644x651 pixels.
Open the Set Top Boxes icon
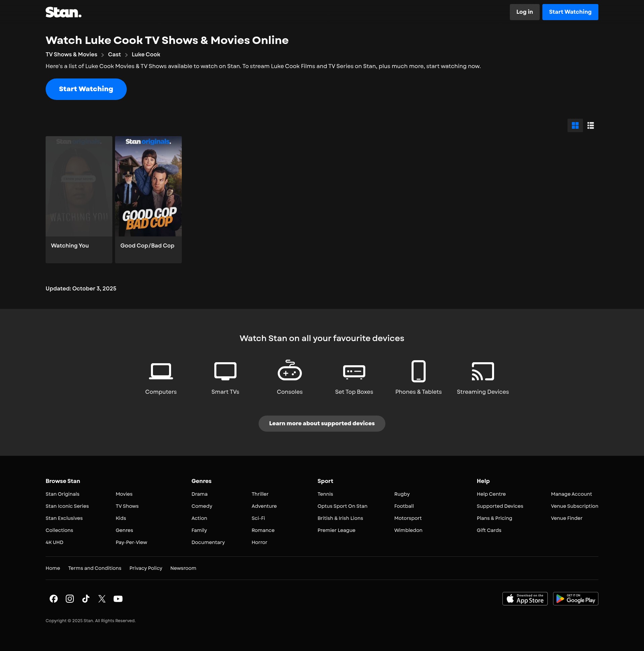click(x=354, y=372)
